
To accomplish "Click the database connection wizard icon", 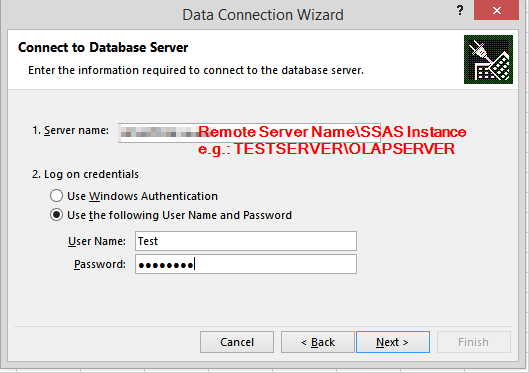I will 488,59.
